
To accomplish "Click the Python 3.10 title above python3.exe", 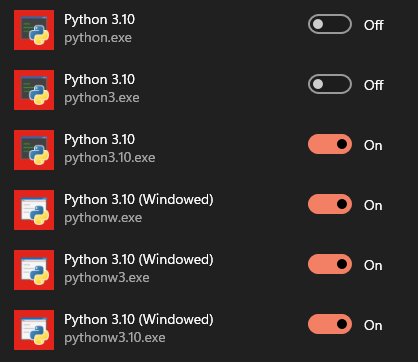I will pos(99,80).
